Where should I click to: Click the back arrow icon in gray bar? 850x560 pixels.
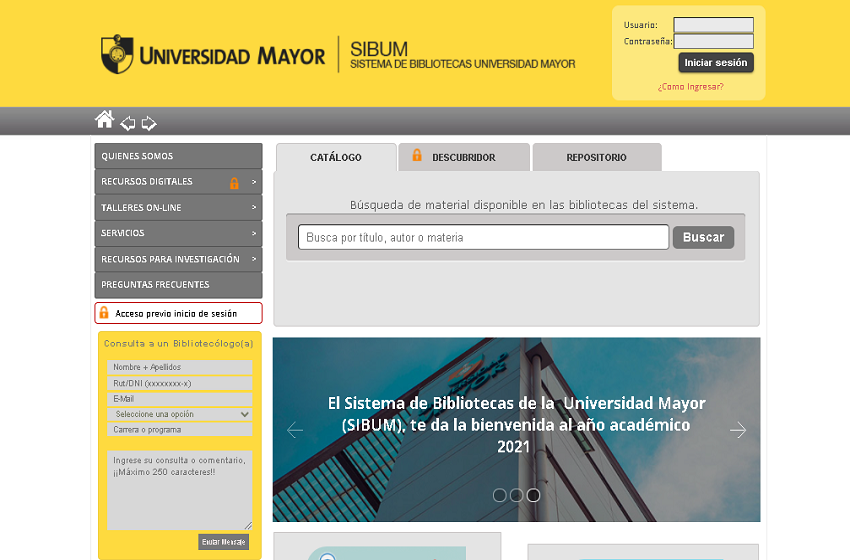click(128, 124)
